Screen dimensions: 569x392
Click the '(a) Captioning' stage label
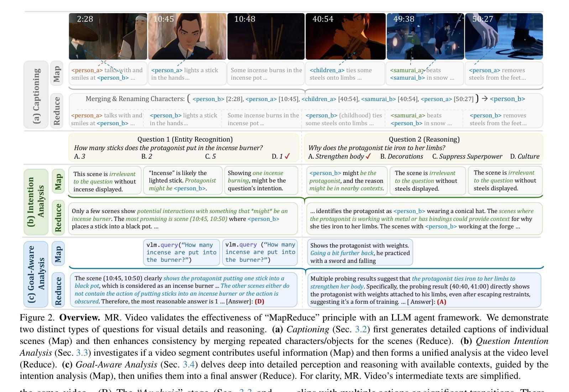[x=36, y=95]
